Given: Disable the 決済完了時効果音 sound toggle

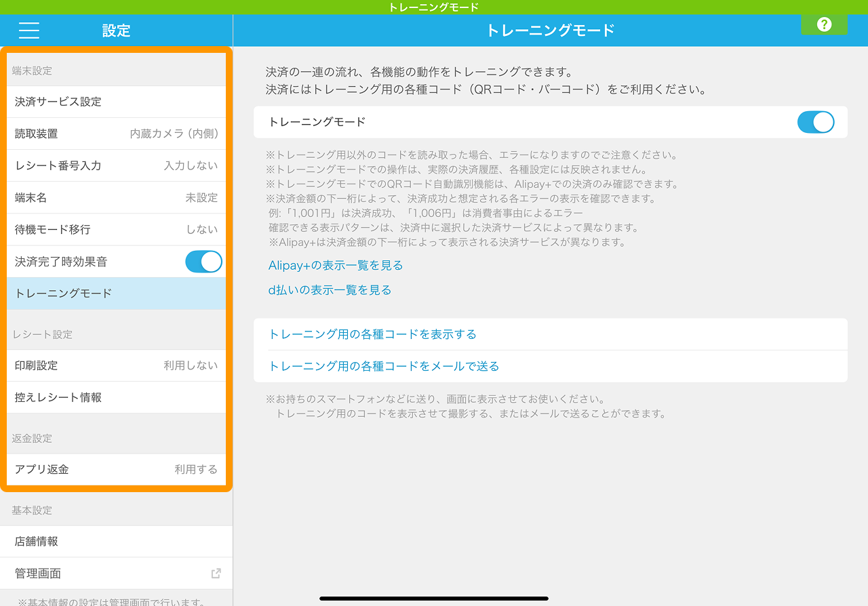Looking at the screenshot, I should coord(203,261).
